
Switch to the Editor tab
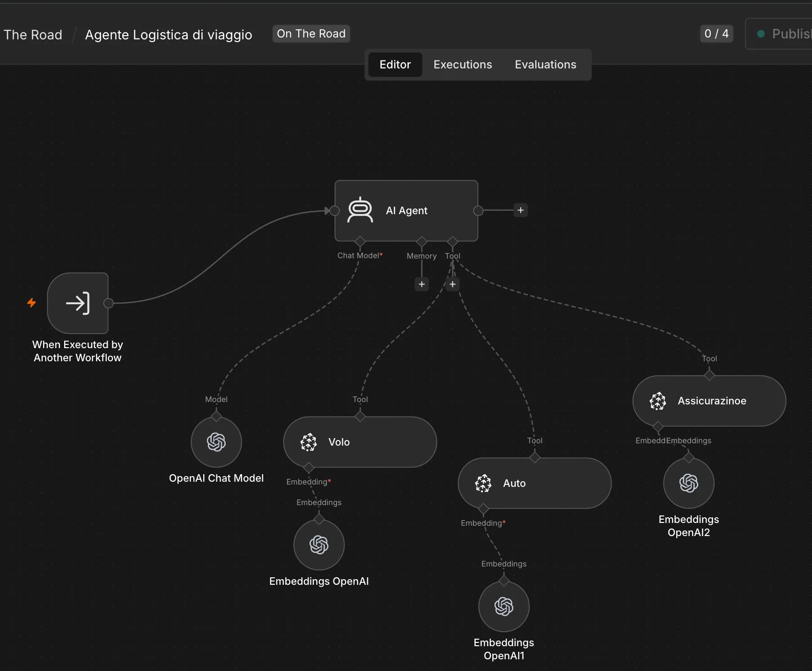point(395,65)
